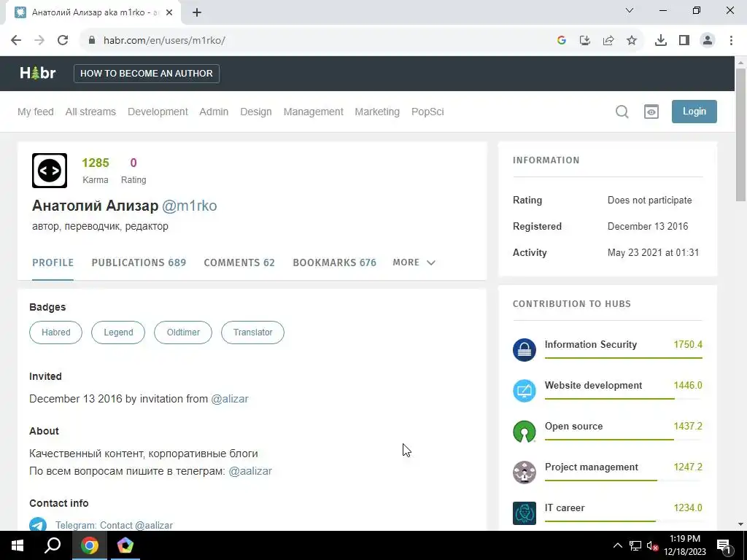747x560 pixels.
Task: Click Chrome icon in taskbar
Action: [89, 545]
